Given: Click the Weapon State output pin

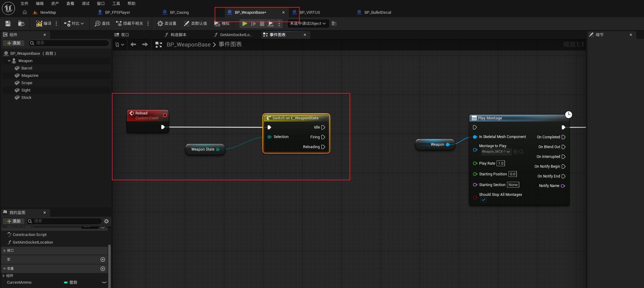Looking at the screenshot, I should coord(218,149).
